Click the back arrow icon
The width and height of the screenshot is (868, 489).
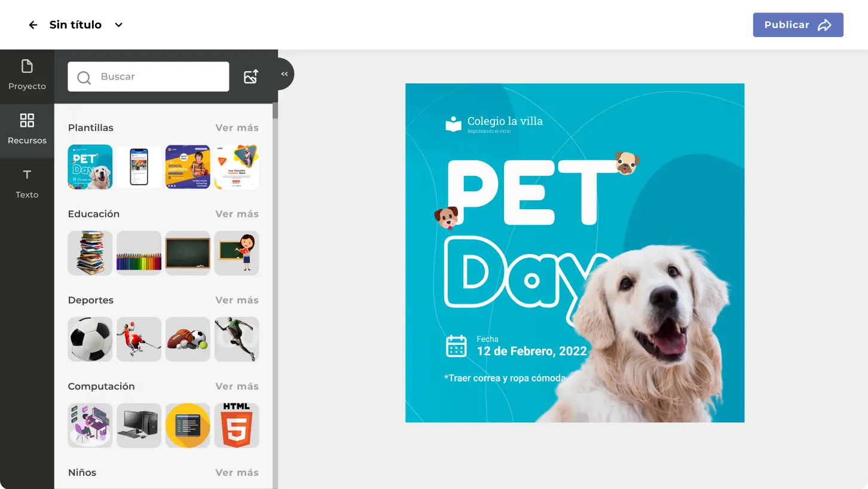pyautogui.click(x=33, y=25)
